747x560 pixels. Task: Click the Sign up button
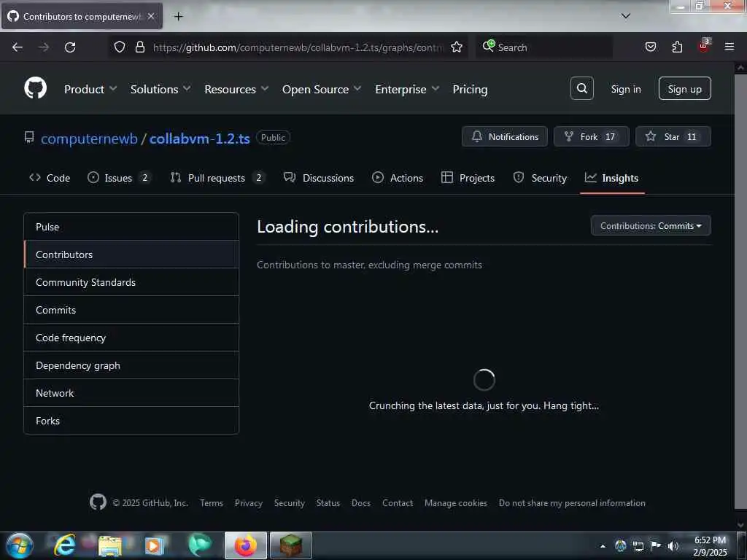tap(684, 88)
